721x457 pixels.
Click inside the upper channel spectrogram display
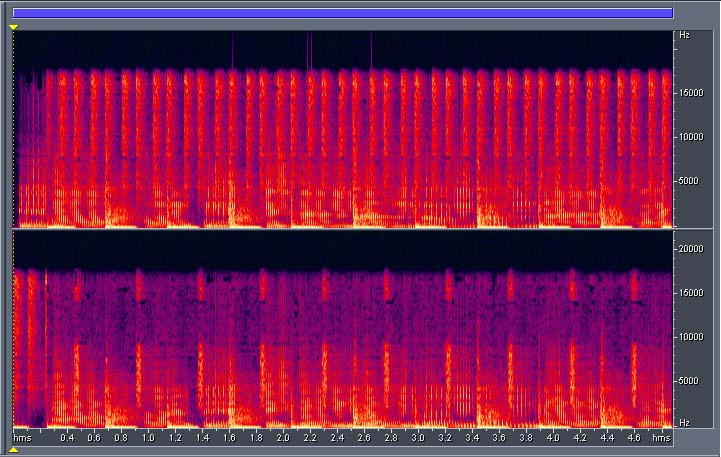343,129
